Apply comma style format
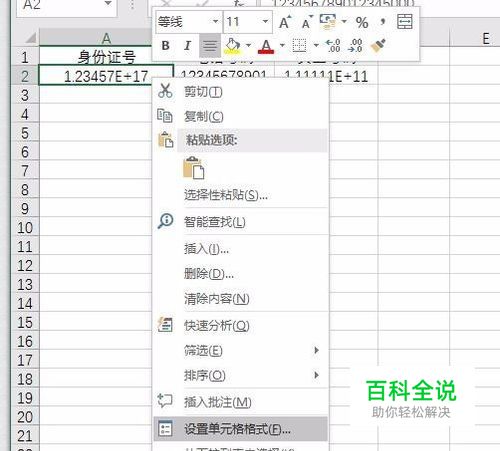 [383, 22]
